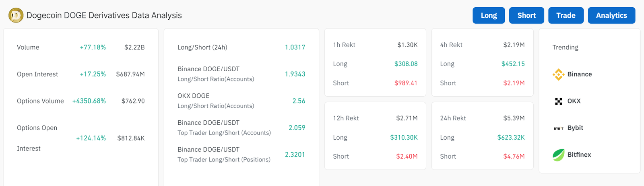The height and width of the screenshot is (186, 644).
Task: Click the Open Interest $687.94M value
Action: (130, 74)
